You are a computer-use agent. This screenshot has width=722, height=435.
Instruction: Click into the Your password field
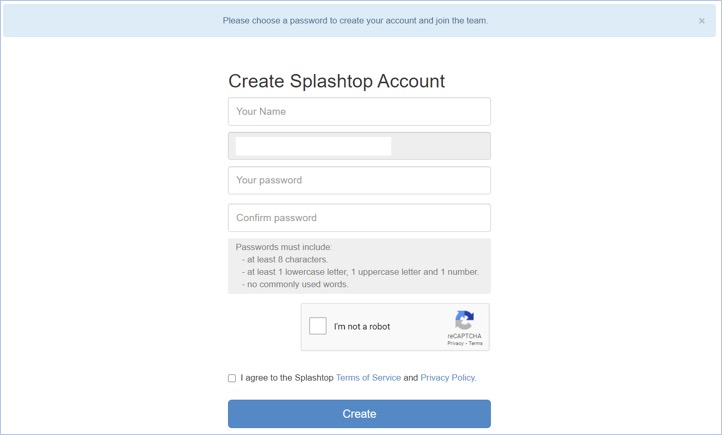click(x=359, y=180)
